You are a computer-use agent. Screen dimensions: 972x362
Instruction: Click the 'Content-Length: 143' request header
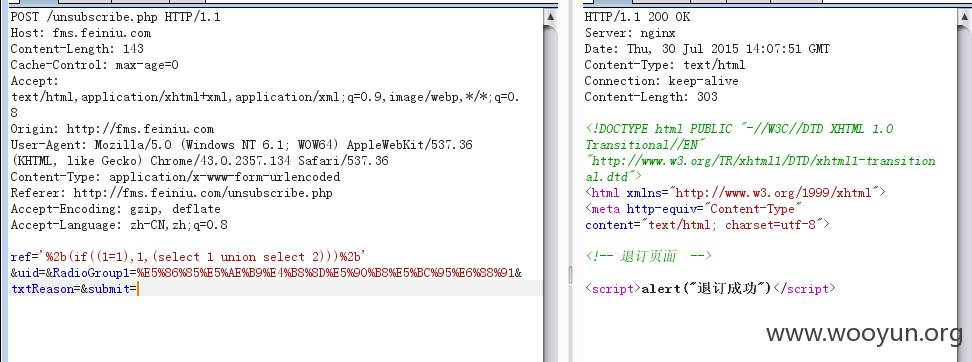click(77, 49)
